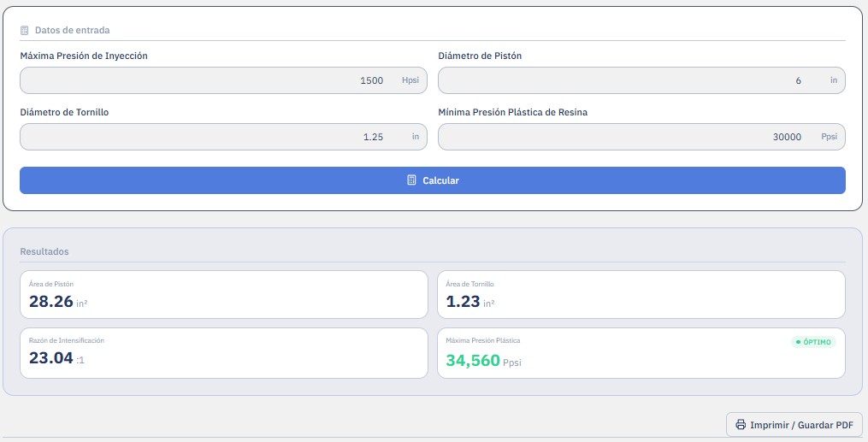
Task: Click the Máxima Presión de Inyección label
Action: coord(84,56)
